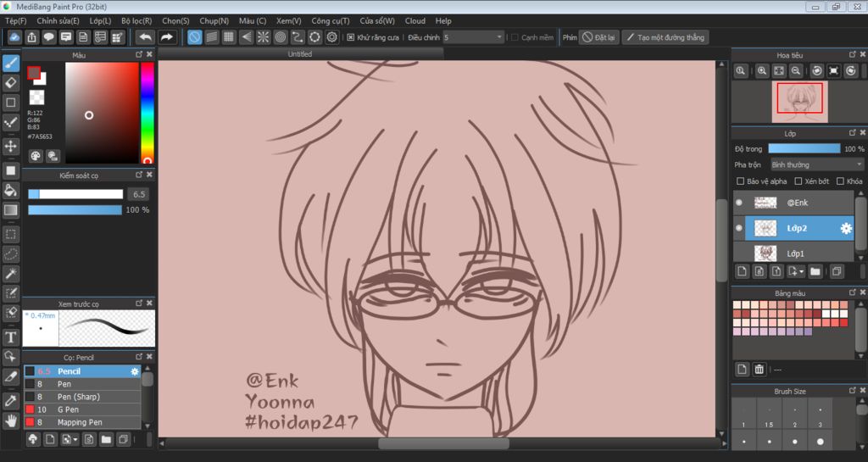This screenshot has height=462, width=868.
Task: Create a new layer icon
Action: (742, 271)
